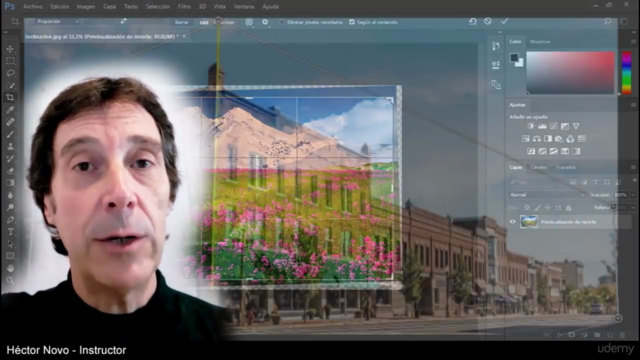Screen dimensions: 640x360
Task: Select the Lasso tool
Action: [x=10, y=73]
